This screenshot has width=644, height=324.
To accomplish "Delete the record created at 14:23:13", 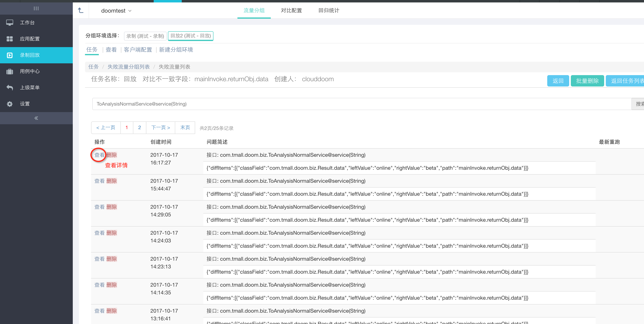I will [x=111, y=259].
